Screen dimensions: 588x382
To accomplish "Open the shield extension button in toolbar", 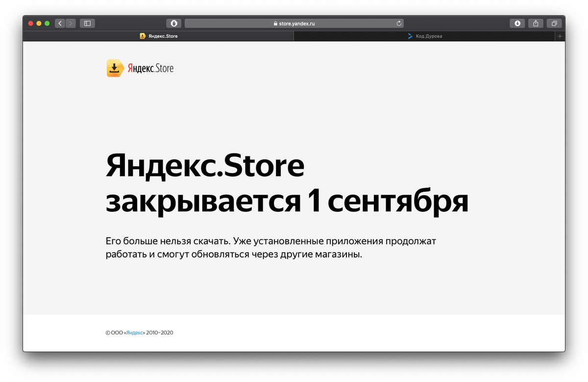I will pos(173,23).
